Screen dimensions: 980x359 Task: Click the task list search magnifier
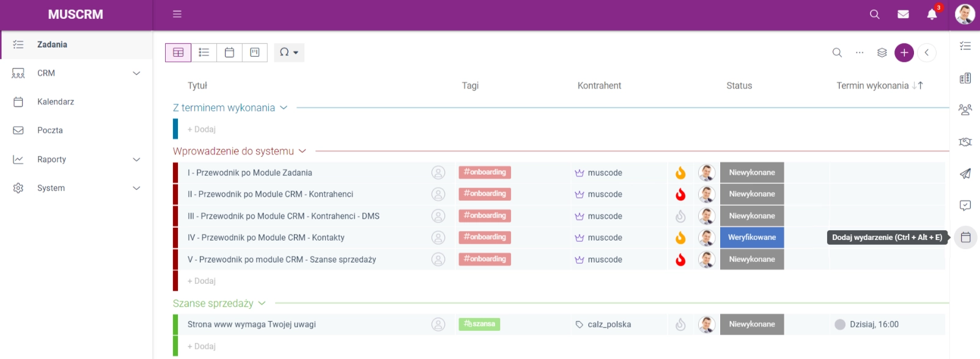coord(837,53)
